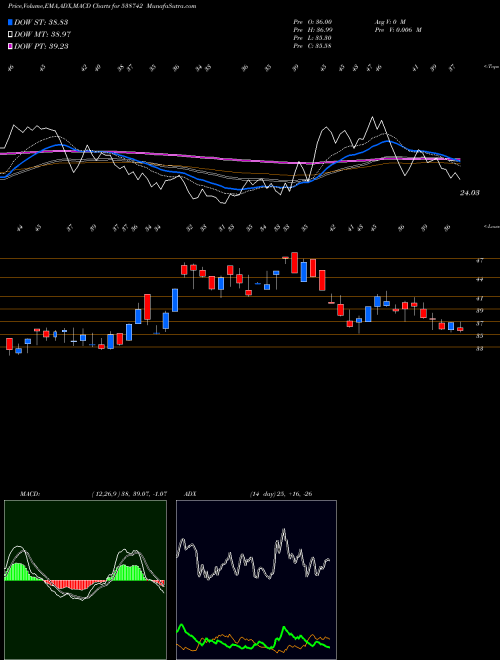Viewport: 500px width, 660px height.
Task: Click the 37 price axis label
Action: 479,324
